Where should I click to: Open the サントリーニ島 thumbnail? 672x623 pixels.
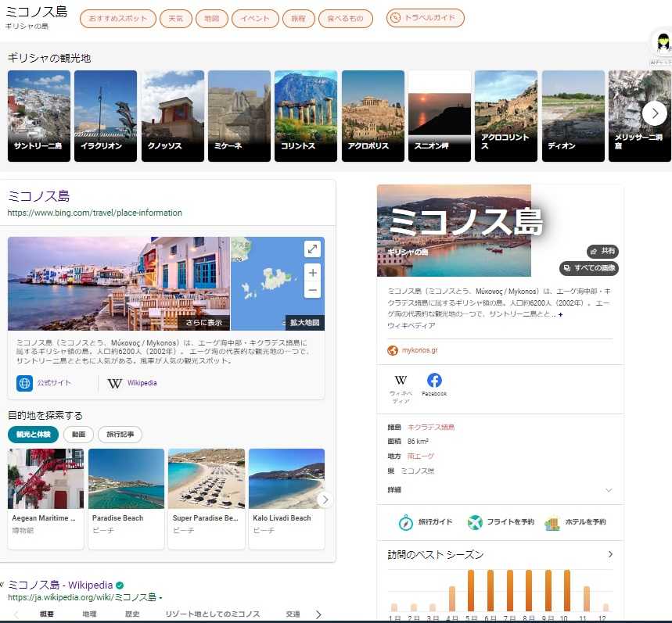(38, 116)
